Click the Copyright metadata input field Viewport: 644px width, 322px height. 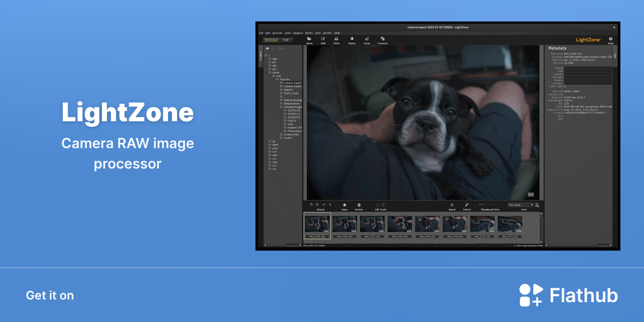(588, 77)
